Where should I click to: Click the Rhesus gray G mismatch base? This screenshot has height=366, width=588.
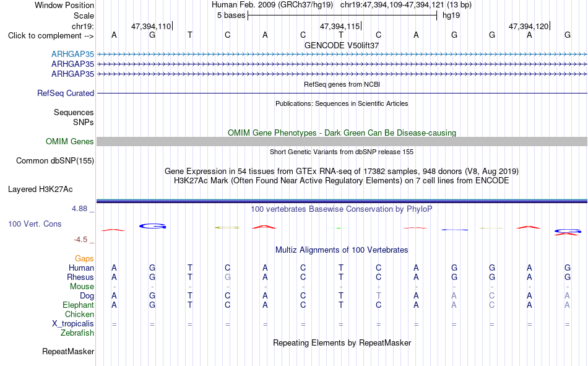pyautogui.click(x=228, y=277)
